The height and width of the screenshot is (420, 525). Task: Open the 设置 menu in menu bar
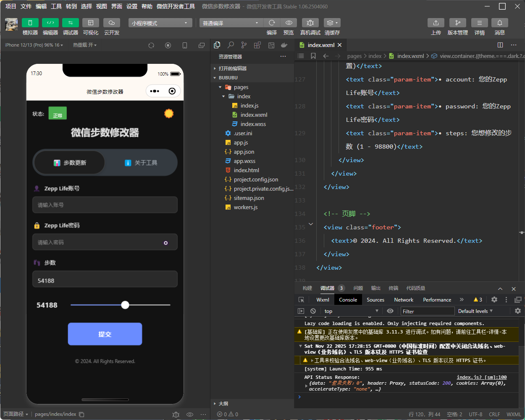coord(132,6)
